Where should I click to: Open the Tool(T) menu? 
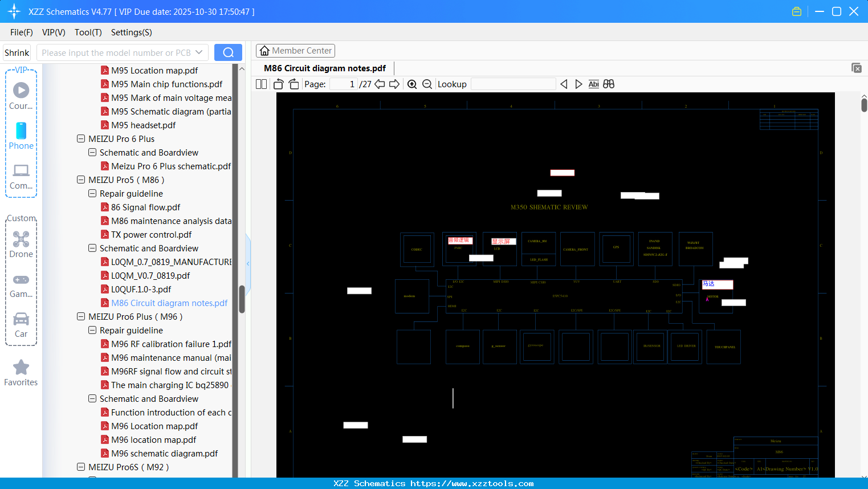pyautogui.click(x=88, y=32)
